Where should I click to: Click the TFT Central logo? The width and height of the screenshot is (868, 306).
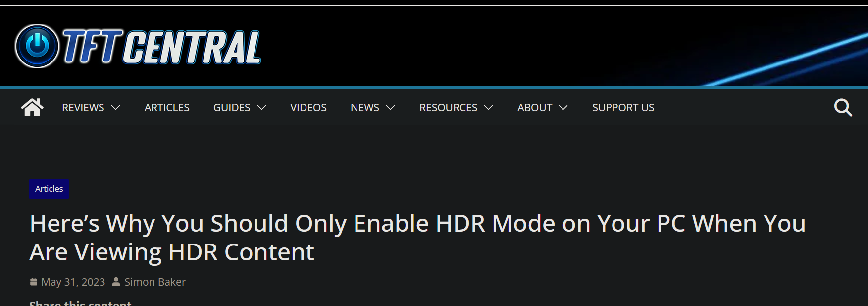138,46
